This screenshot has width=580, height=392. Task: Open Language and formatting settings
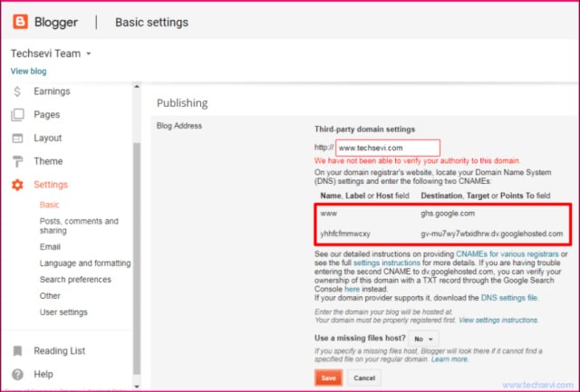pos(85,263)
